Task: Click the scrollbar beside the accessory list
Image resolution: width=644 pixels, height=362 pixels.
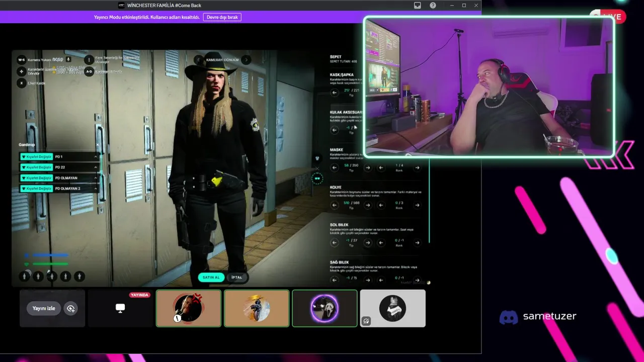Action: click(429, 201)
